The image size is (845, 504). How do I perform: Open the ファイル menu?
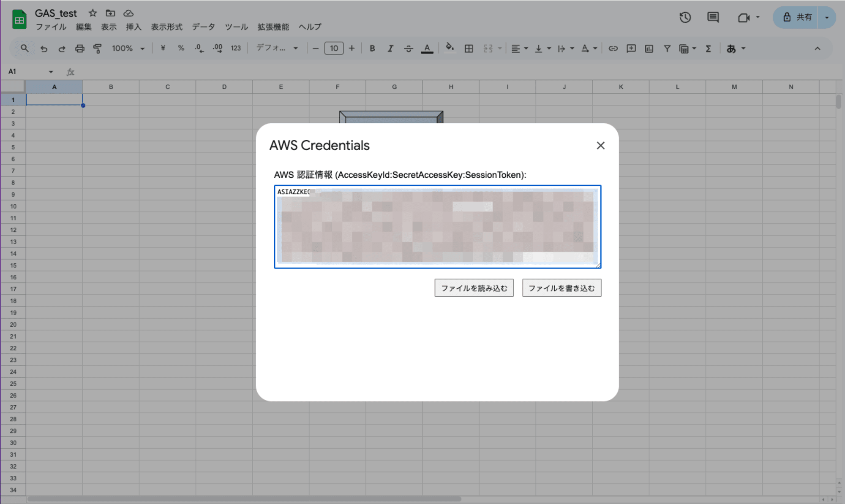pyautogui.click(x=51, y=27)
